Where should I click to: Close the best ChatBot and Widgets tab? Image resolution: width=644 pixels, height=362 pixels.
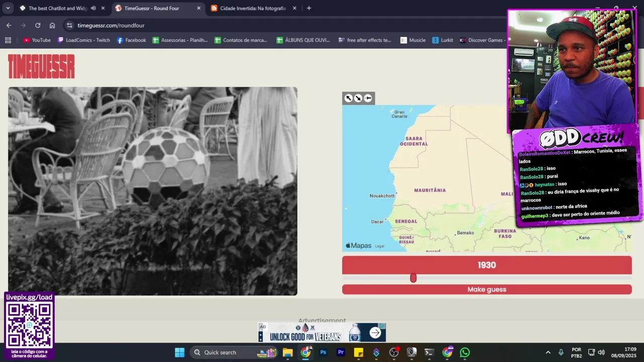103,8
